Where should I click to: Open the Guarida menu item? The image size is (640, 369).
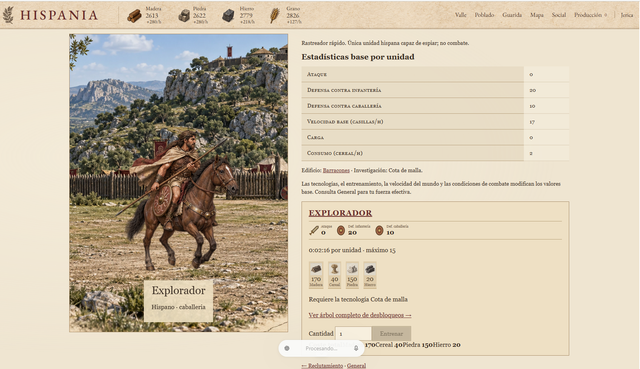[512, 15]
